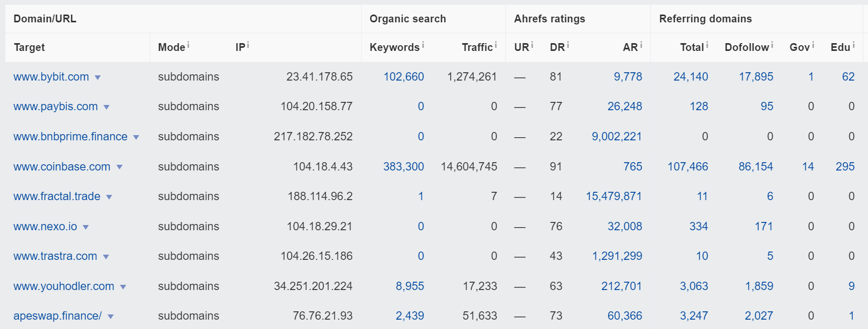Open coinbase Edu domains value 295
Viewport: 868px width, 329px height.
[845, 167]
